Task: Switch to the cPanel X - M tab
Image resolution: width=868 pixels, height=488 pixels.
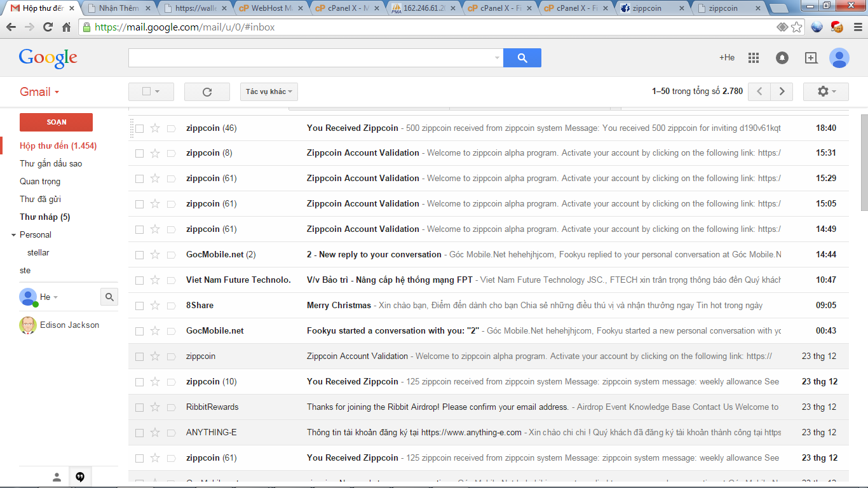Action: coord(348,9)
